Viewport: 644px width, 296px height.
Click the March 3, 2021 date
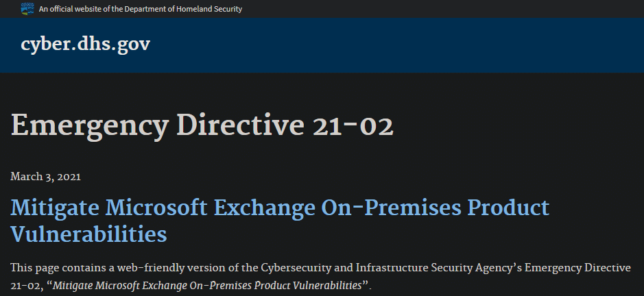tap(45, 177)
